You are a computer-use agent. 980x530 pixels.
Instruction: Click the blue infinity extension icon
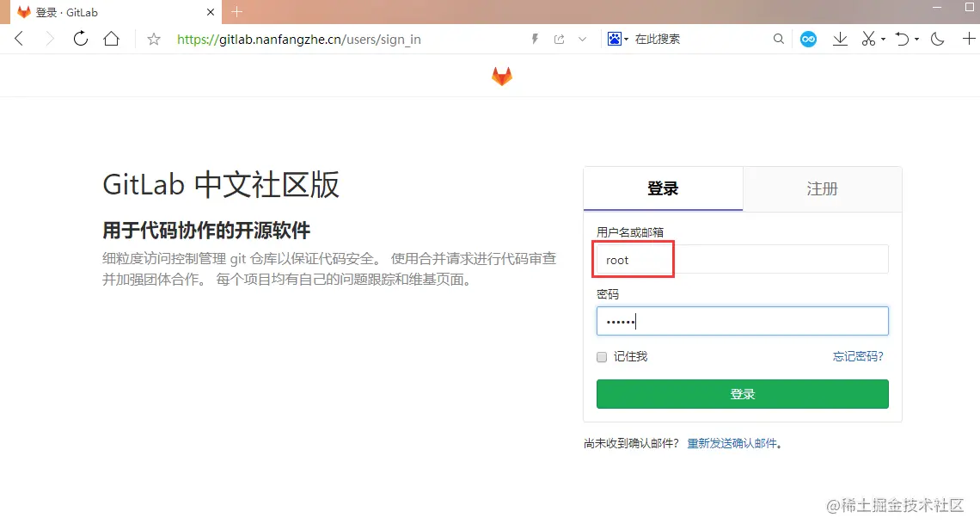(808, 39)
